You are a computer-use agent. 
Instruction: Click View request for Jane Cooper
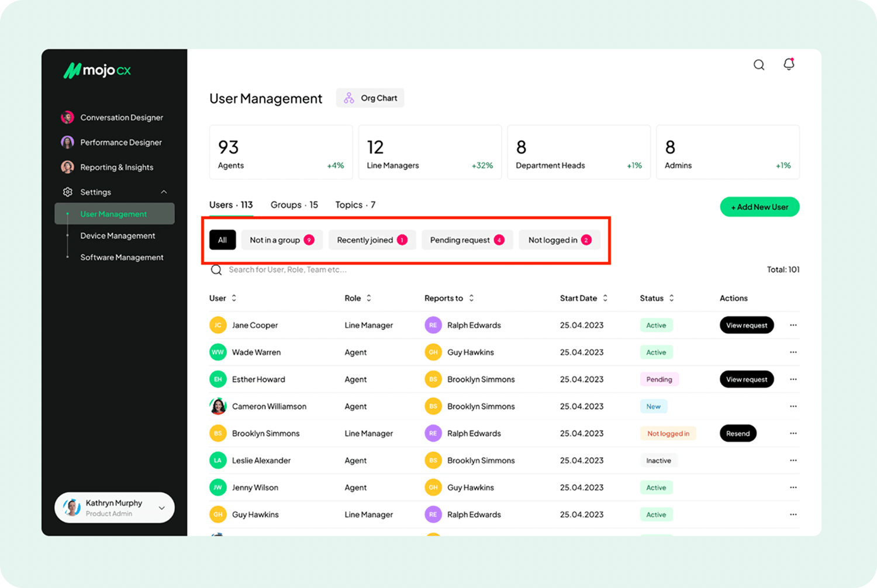pyautogui.click(x=747, y=325)
